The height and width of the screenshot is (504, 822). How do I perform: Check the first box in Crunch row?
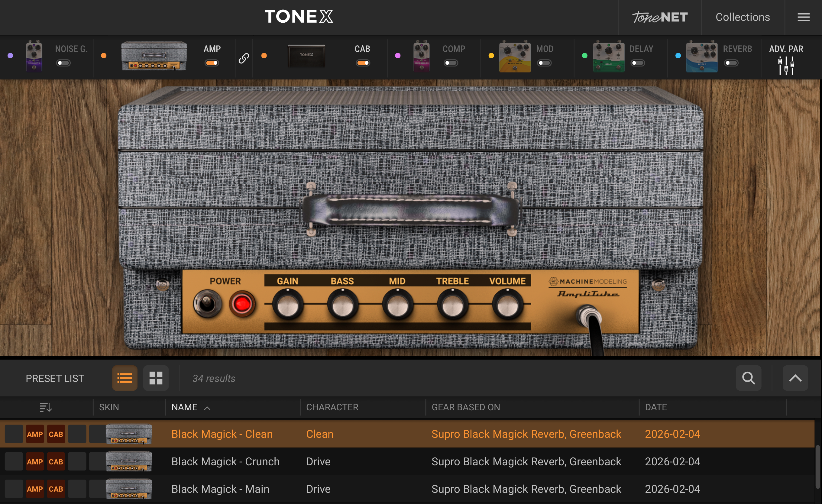pyautogui.click(x=14, y=462)
